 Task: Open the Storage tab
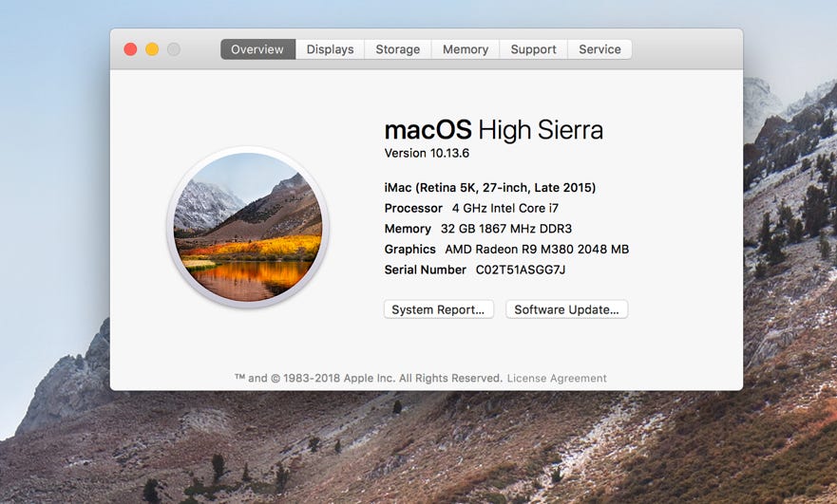tap(398, 49)
